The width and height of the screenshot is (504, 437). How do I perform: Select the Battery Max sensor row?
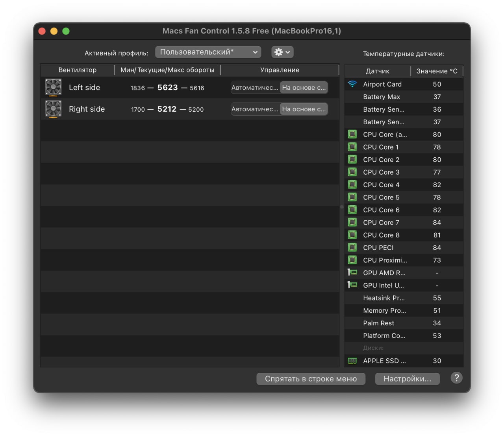pos(404,97)
